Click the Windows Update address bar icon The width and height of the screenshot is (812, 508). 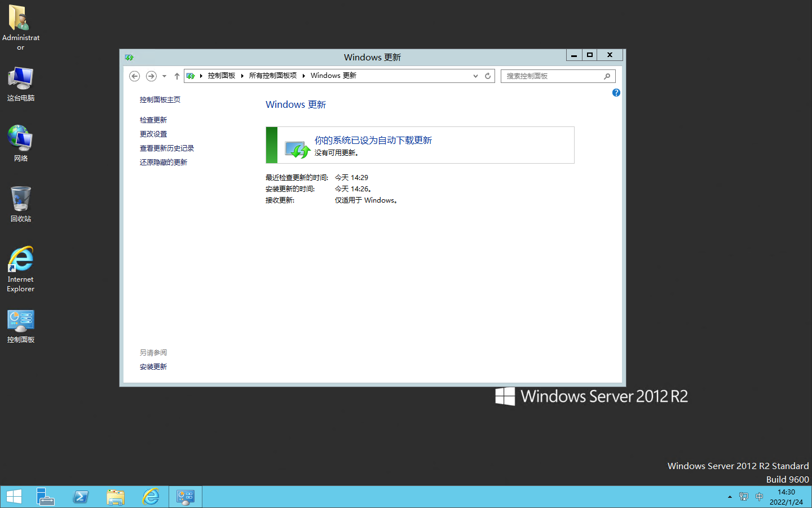[191, 76]
